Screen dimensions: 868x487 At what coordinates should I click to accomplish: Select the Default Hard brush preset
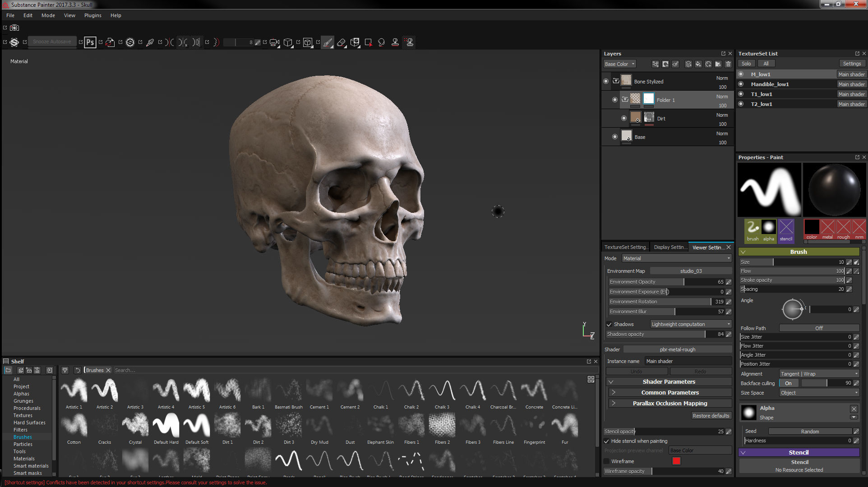pos(166,426)
